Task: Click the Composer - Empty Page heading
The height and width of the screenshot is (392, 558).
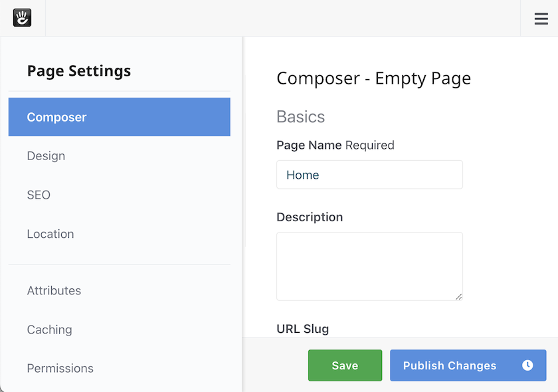Action: coord(373,78)
